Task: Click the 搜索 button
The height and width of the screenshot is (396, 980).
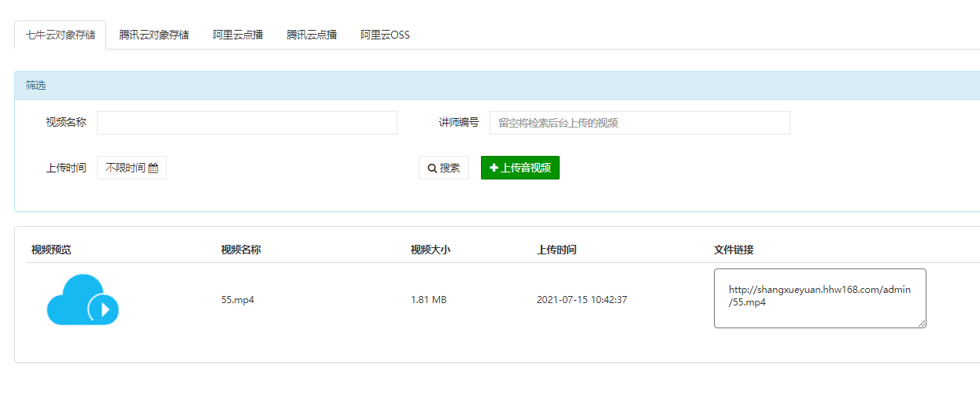Action: coord(444,168)
